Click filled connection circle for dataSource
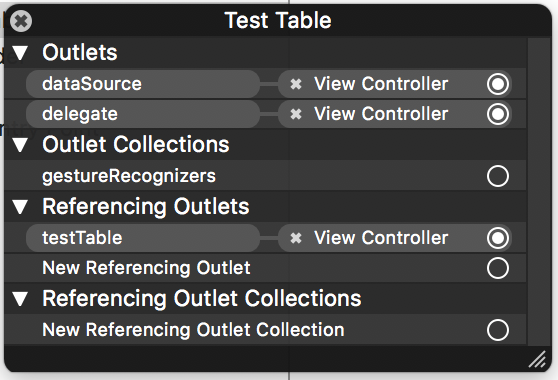The width and height of the screenshot is (558, 380). (x=498, y=84)
